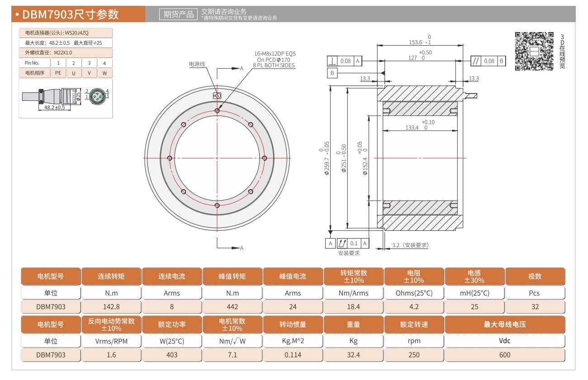Viewport: 588px width, 380px height.
Task: Select the inertia value 0.114
Action: tap(293, 355)
